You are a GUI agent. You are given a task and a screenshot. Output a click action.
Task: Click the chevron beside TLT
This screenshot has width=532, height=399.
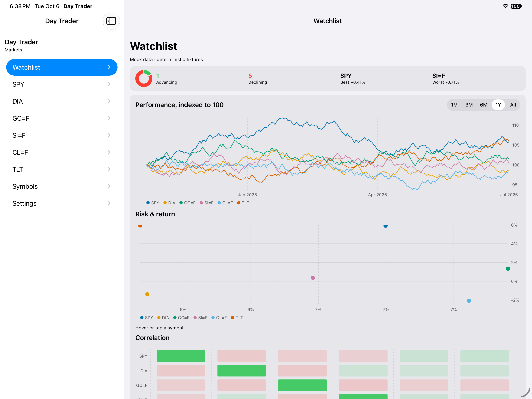pos(109,169)
